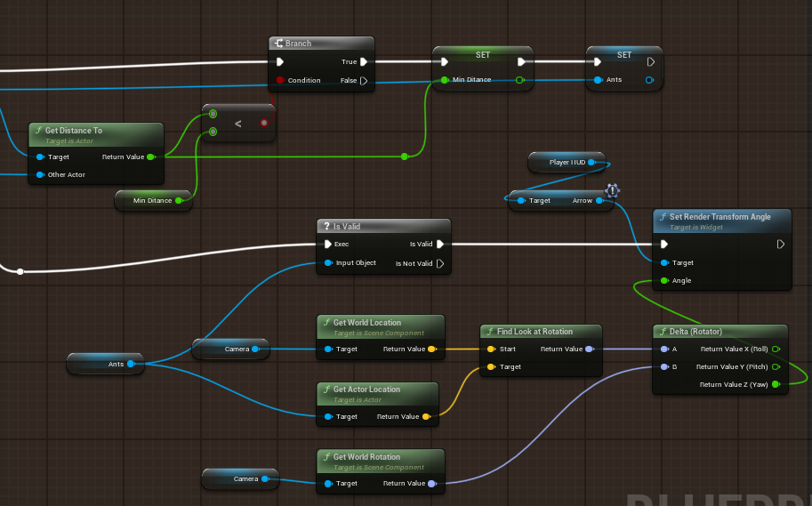Viewport: 812px width, 506px height.
Task: Click the Input Object pin on Is Valid
Action: click(328, 263)
